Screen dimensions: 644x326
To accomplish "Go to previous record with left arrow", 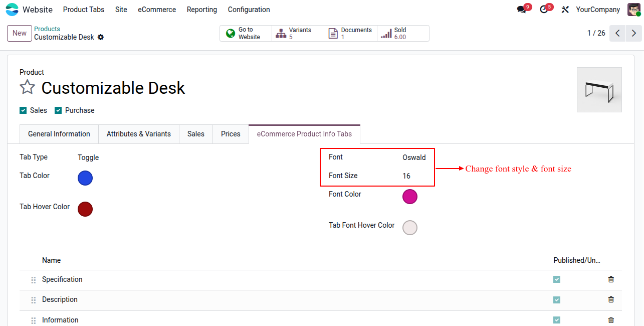I will click(x=617, y=33).
